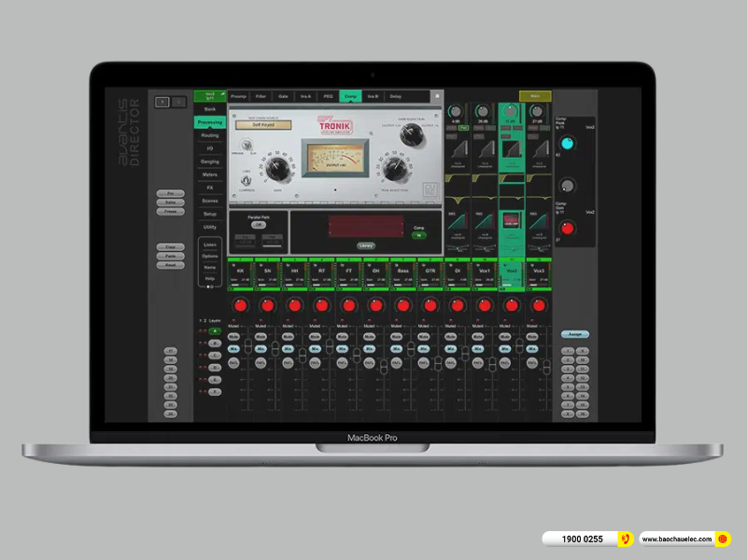Select the Bass channel name block
Viewport: 747px width, 560px height.
pos(402,271)
